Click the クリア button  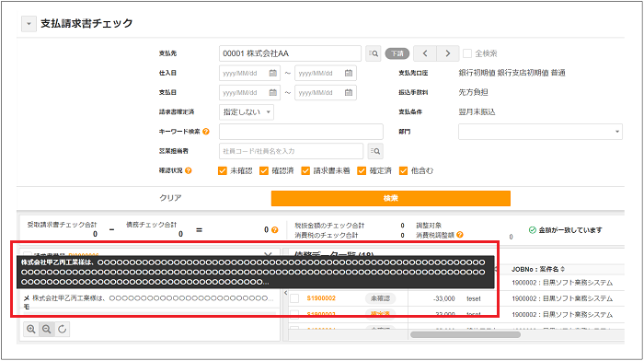170,198
